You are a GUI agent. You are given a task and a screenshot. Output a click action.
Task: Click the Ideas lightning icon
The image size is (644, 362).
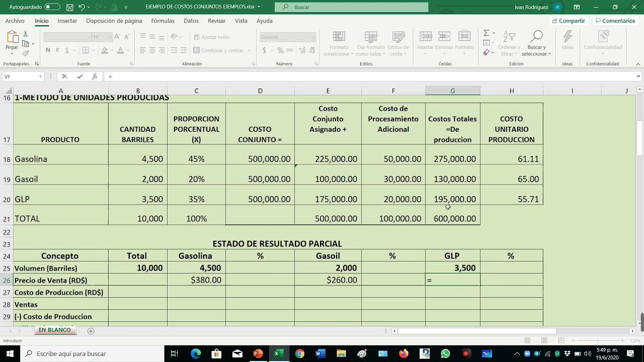pos(568,40)
